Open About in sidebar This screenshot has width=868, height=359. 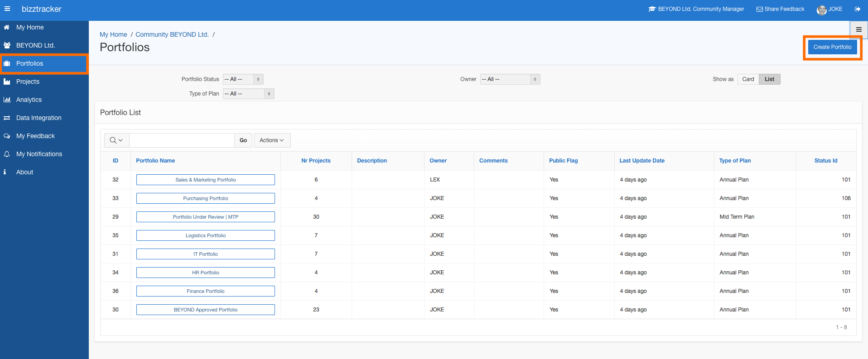(44, 172)
